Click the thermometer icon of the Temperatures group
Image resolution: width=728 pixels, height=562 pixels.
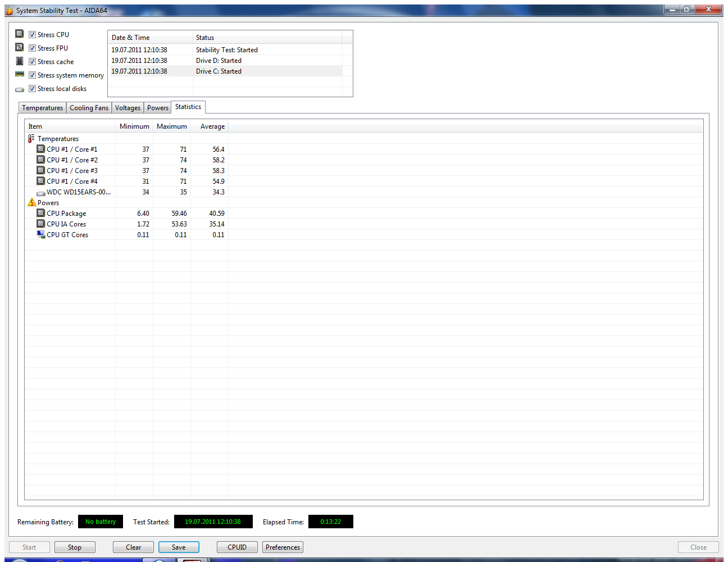(x=31, y=138)
